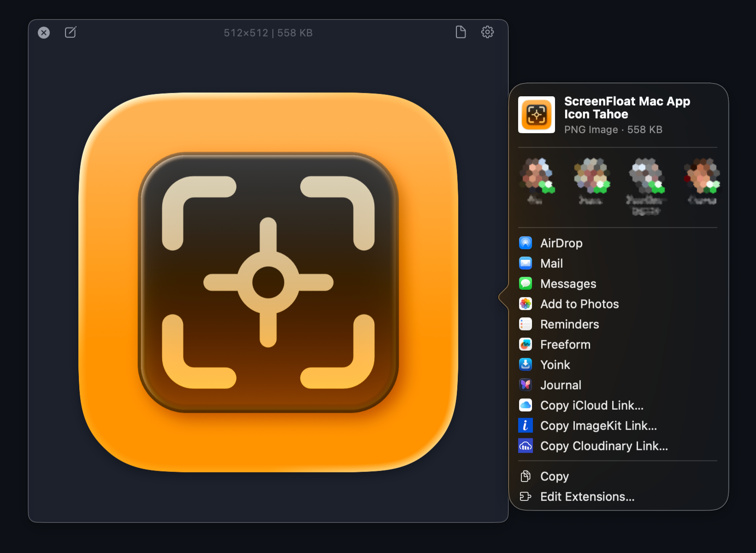Choose Mail from share menu
Screen dimensions: 756x553
551,263
